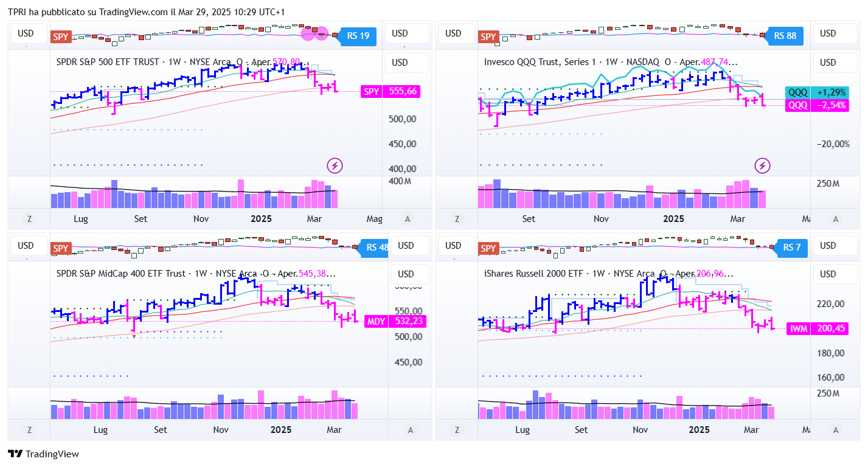The width and height of the screenshot is (868, 467).
Task: Click the RS 19 label
Action: (358, 36)
